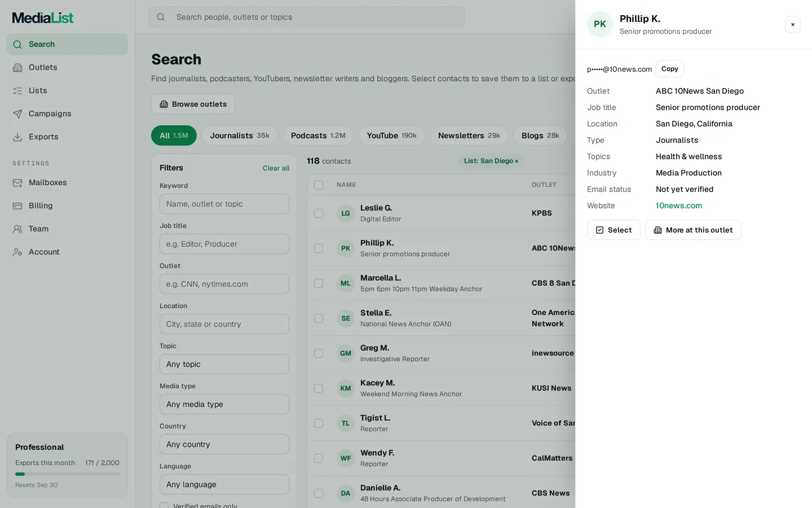Expand the Country dropdown
The image size is (812, 508).
(x=224, y=444)
